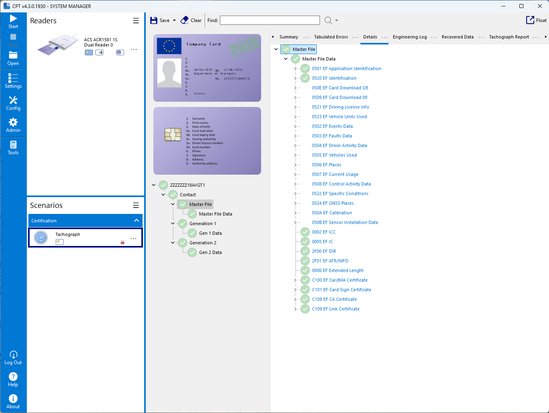This screenshot has width=549, height=413.
Task: Open the Settings panel from sidebar
Action: point(13,80)
